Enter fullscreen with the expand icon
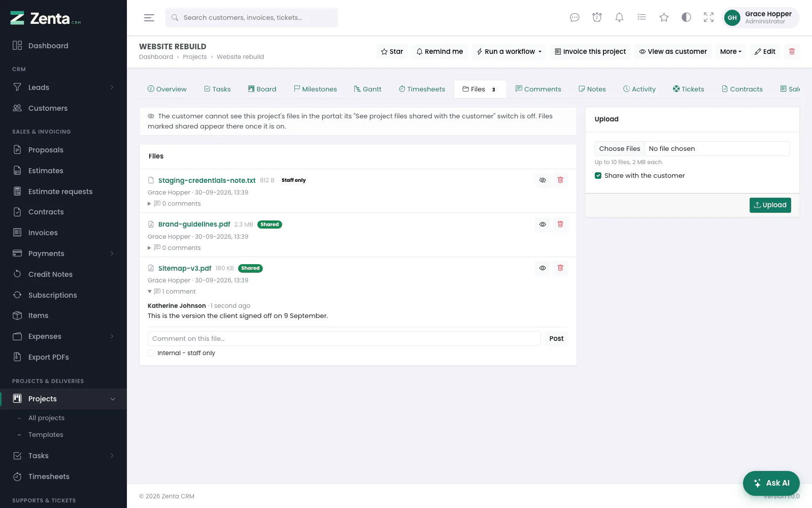 tap(708, 18)
